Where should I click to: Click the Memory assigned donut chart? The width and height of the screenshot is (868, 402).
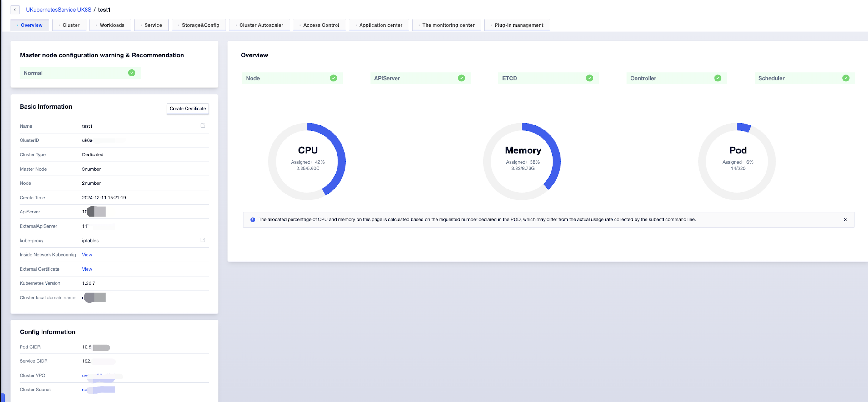coord(522,161)
